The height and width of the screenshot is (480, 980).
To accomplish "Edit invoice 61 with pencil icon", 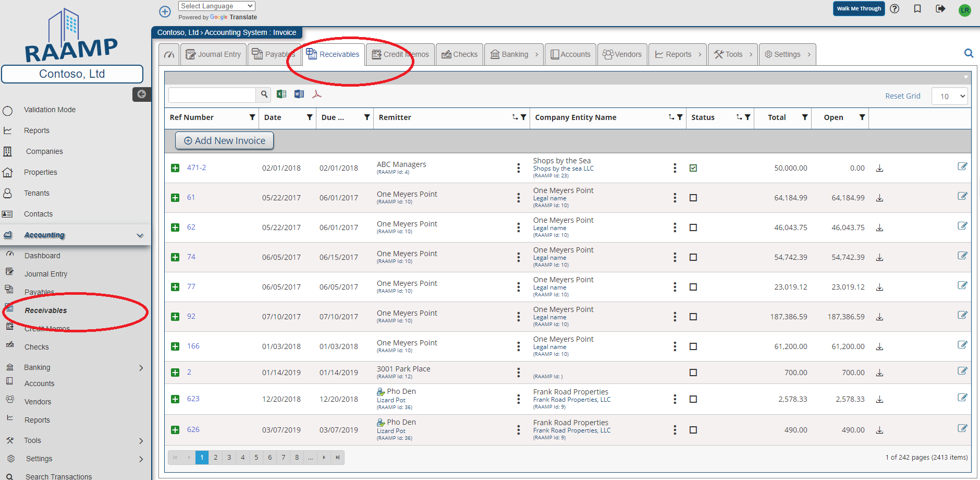I will [962, 196].
